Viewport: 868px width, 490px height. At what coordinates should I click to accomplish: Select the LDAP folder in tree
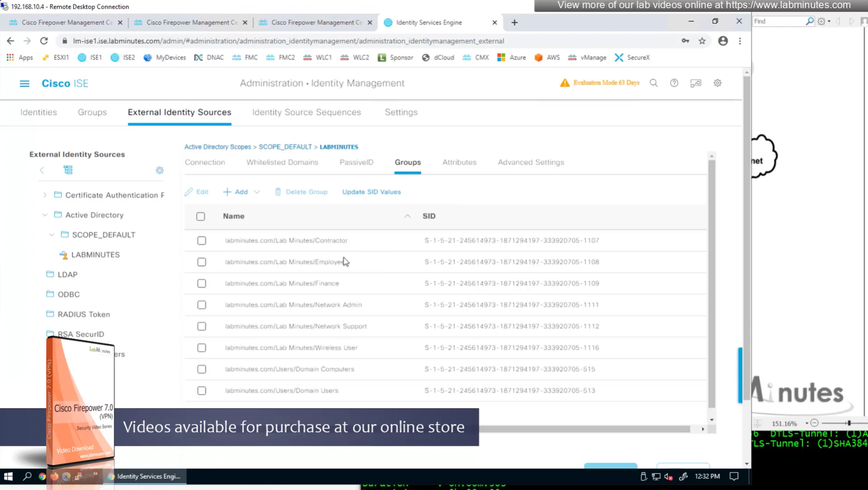coord(67,274)
